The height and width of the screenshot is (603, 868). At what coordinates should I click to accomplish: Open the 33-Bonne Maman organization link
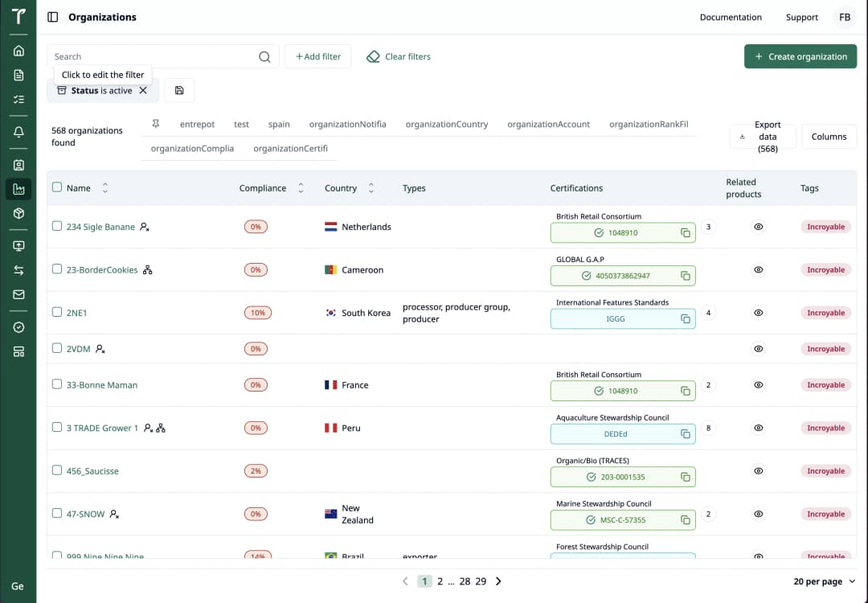tap(102, 385)
